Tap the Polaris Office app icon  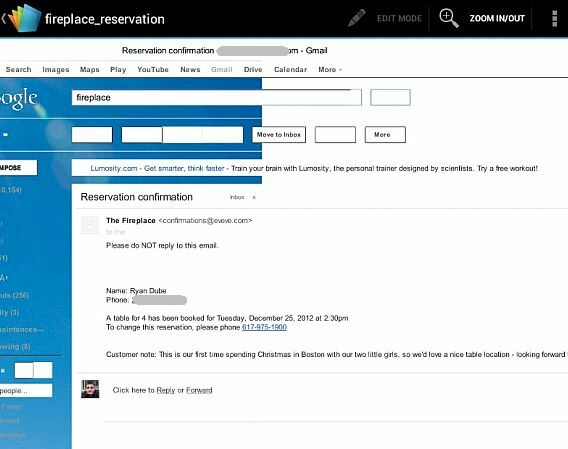[x=25, y=18]
